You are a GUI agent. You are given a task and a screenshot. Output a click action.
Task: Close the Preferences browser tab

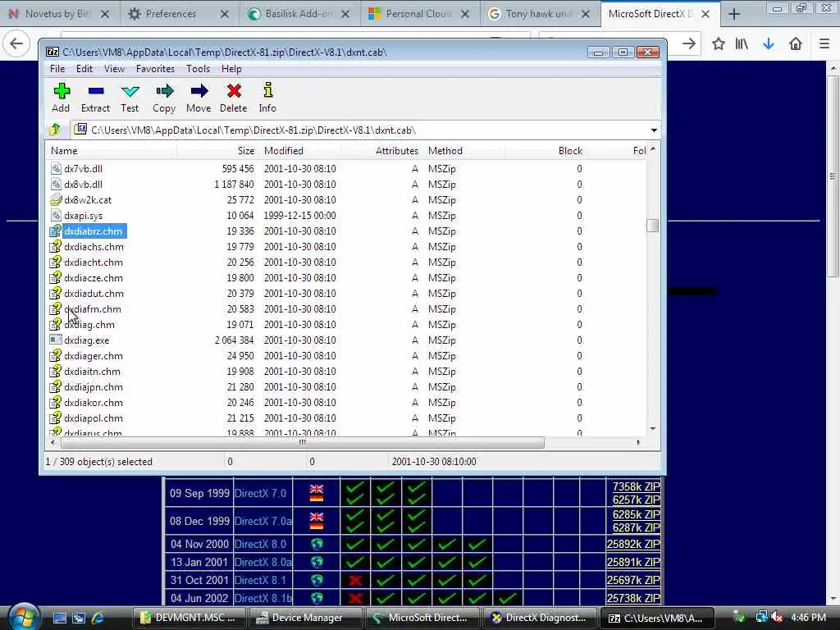click(x=225, y=15)
